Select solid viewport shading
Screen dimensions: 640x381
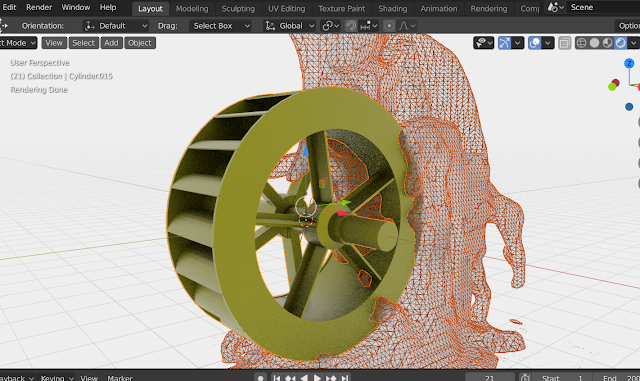(595, 43)
